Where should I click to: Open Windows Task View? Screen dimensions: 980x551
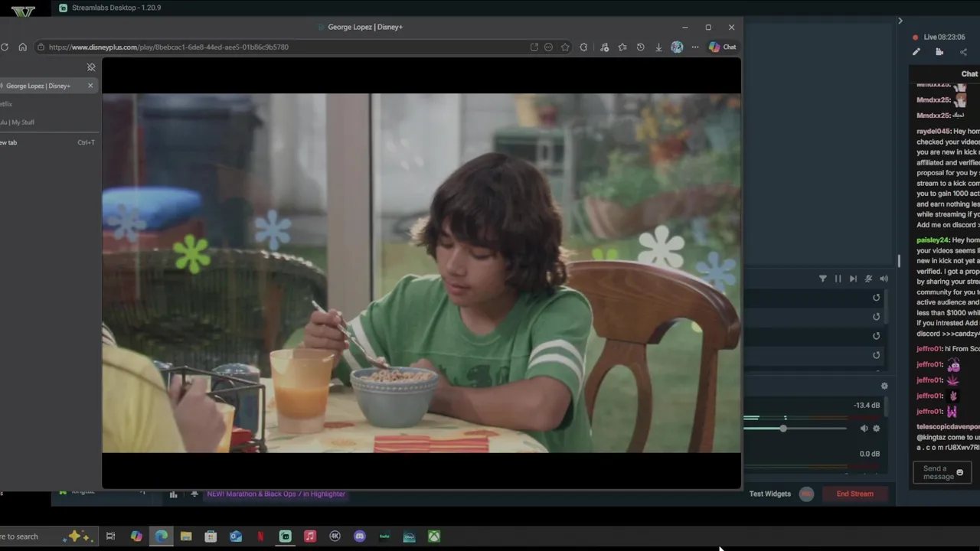110,536
